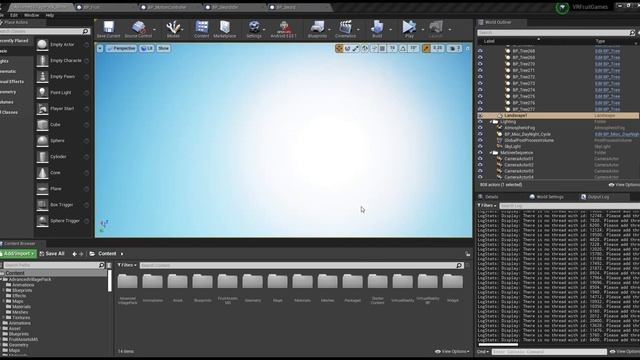Select the Cone shape icon
Screen dimensions: 640x360
[42, 173]
